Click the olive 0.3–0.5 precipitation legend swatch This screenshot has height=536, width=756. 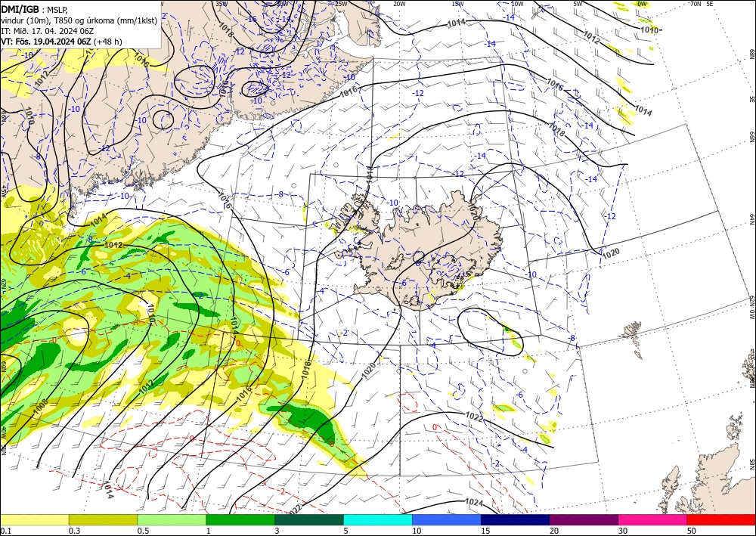103,519
